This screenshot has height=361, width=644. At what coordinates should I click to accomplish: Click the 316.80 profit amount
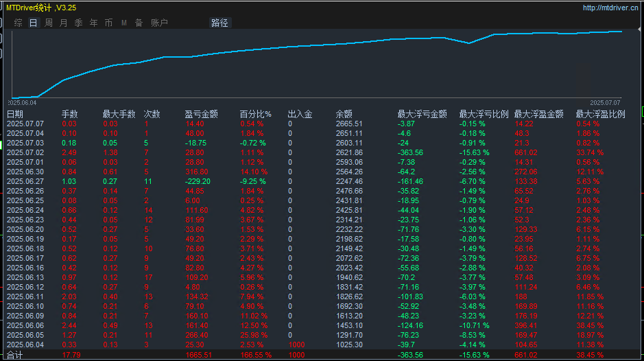tap(197, 172)
